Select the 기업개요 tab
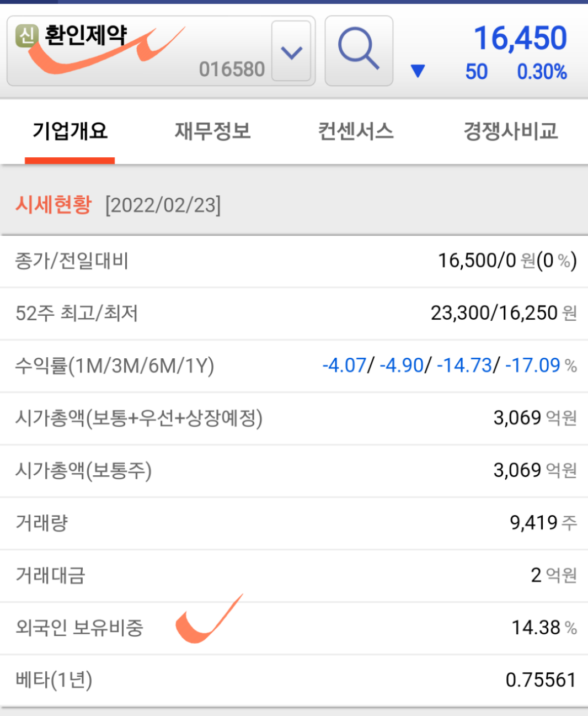Viewport: 588px width, 716px height. click(x=70, y=131)
